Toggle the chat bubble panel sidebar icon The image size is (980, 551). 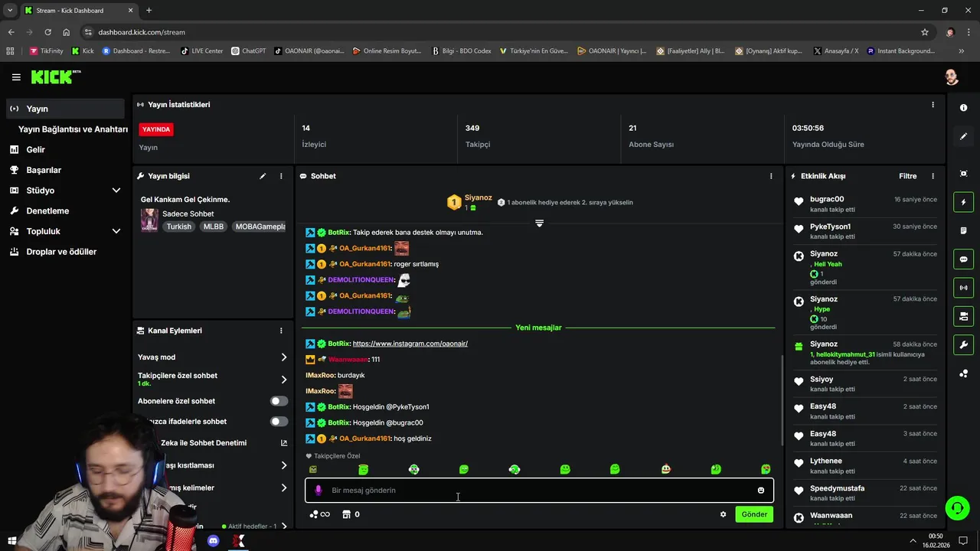[963, 259]
